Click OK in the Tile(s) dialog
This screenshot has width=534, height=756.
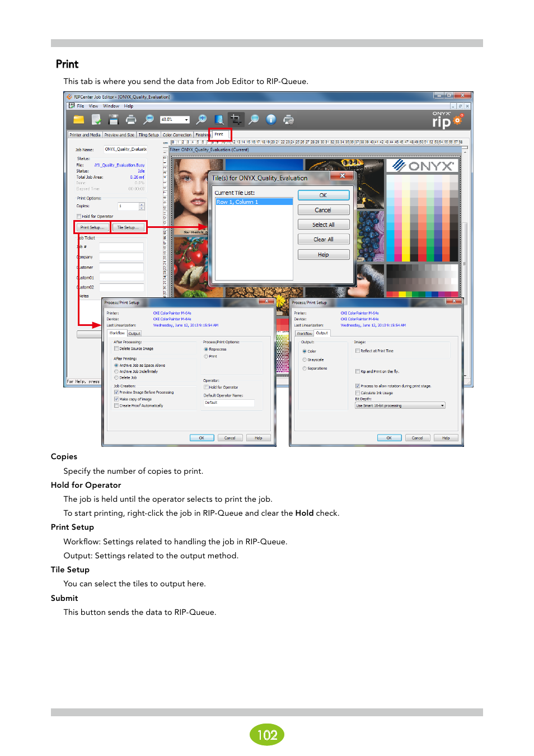pyautogui.click(x=324, y=195)
